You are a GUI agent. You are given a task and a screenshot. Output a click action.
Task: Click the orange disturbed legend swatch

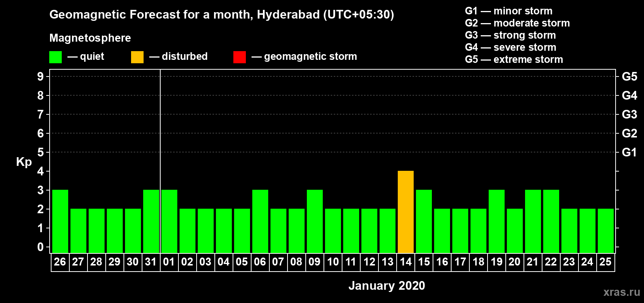[x=137, y=57]
